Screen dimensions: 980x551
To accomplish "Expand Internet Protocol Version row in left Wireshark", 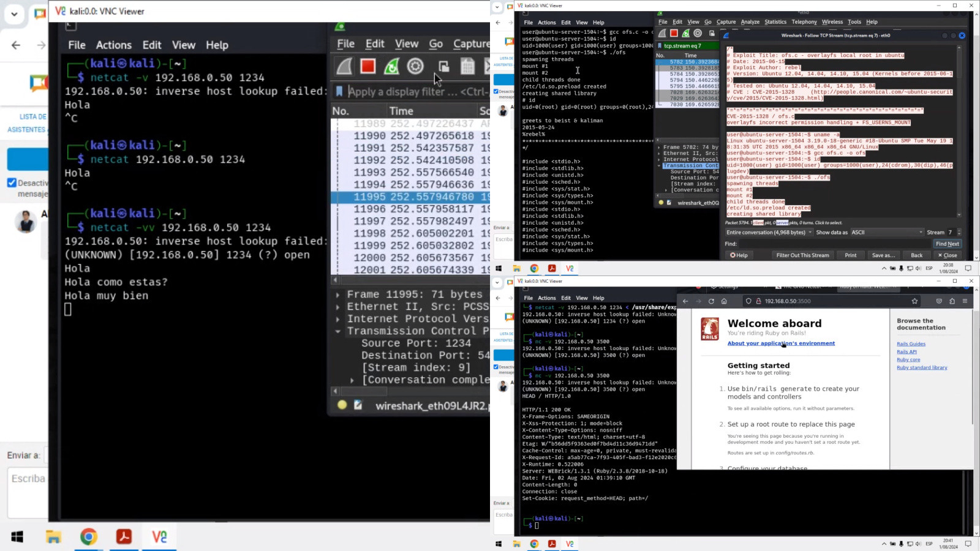I will (x=337, y=319).
